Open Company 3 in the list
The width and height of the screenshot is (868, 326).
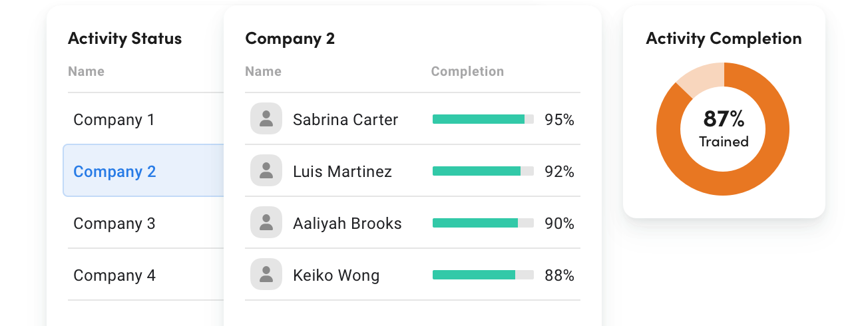pos(114,224)
